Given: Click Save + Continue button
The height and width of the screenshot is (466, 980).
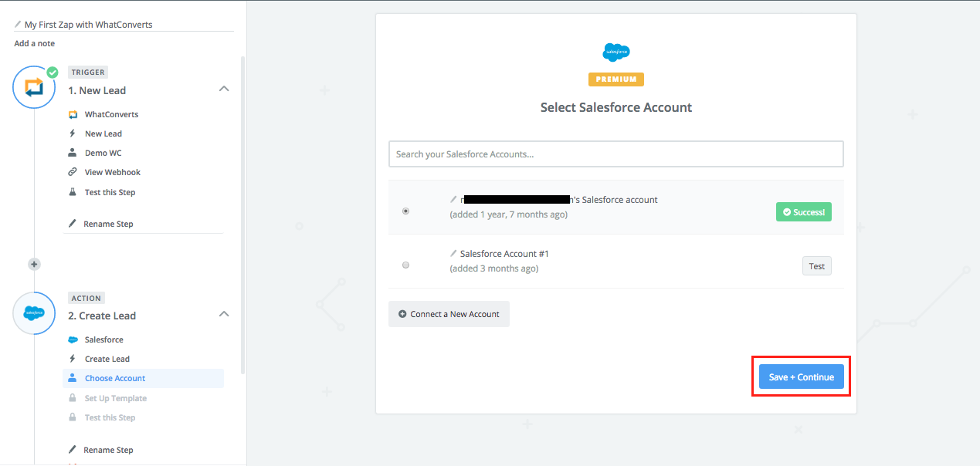Looking at the screenshot, I should tap(802, 377).
